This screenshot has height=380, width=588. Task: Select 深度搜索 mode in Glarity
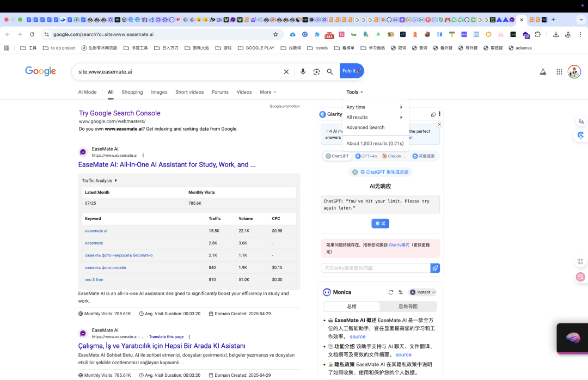(x=424, y=156)
